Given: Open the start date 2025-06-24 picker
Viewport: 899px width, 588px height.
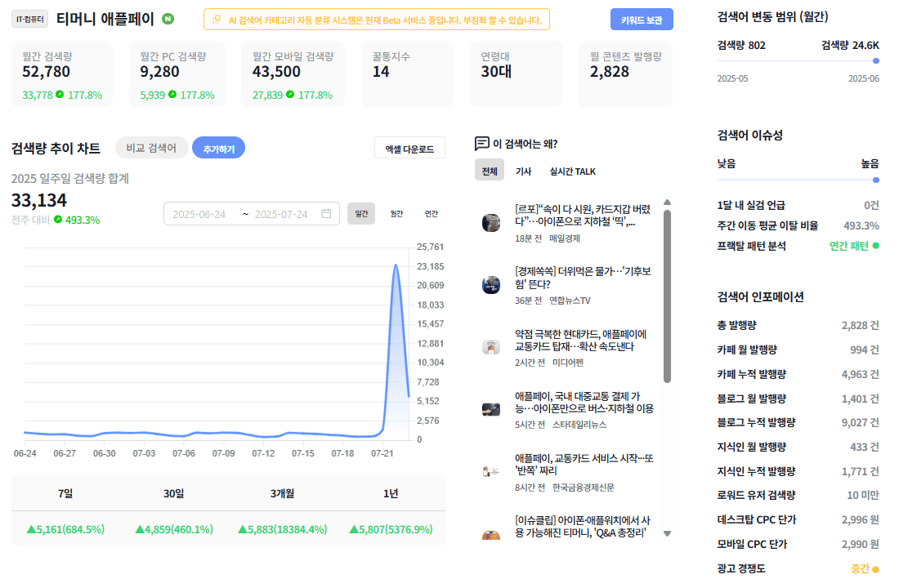Looking at the screenshot, I should click(199, 214).
